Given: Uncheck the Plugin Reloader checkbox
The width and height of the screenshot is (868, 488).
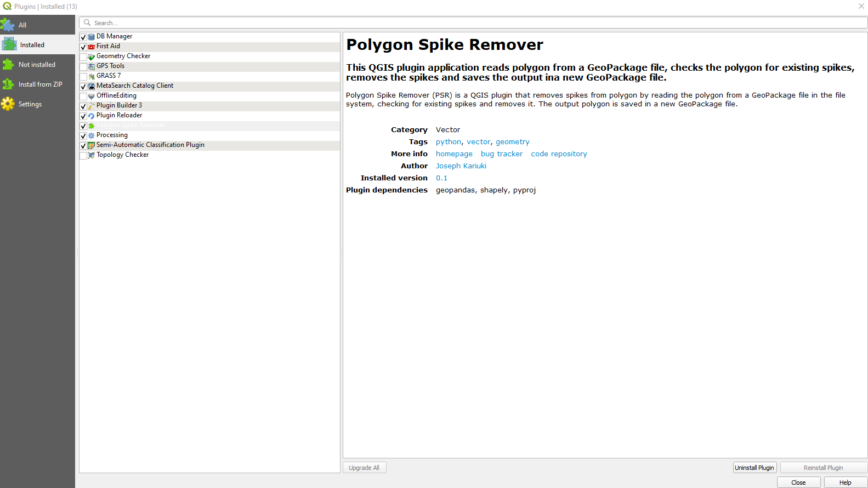Looking at the screenshot, I should 83,116.
